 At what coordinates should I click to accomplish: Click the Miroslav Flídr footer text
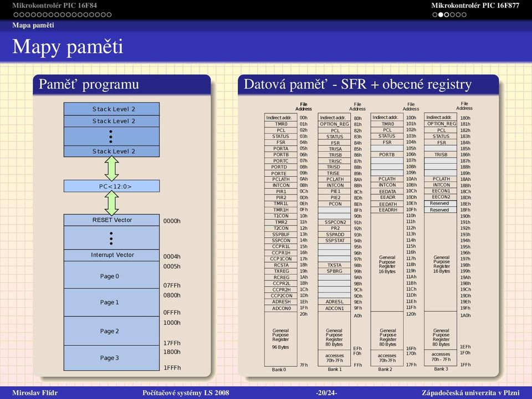(35, 393)
